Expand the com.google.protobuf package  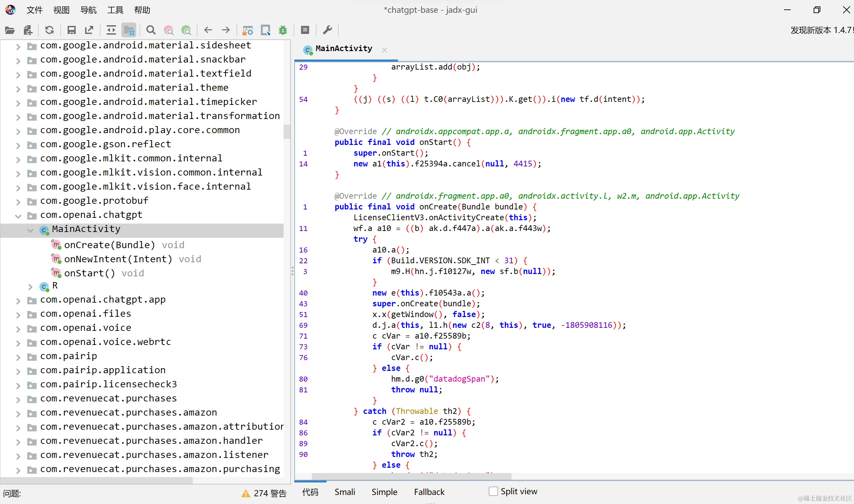pos(18,202)
